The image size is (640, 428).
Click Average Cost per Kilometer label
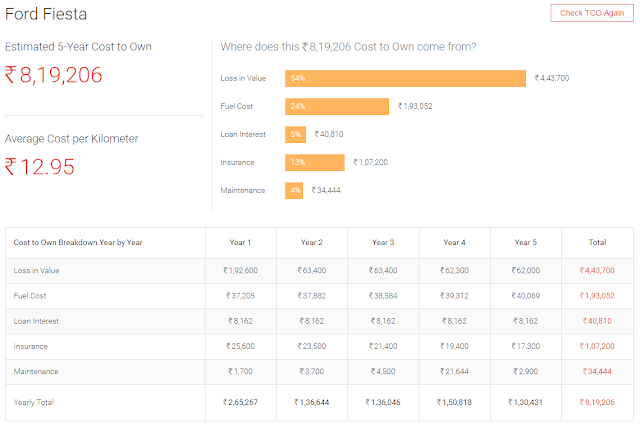click(71, 139)
